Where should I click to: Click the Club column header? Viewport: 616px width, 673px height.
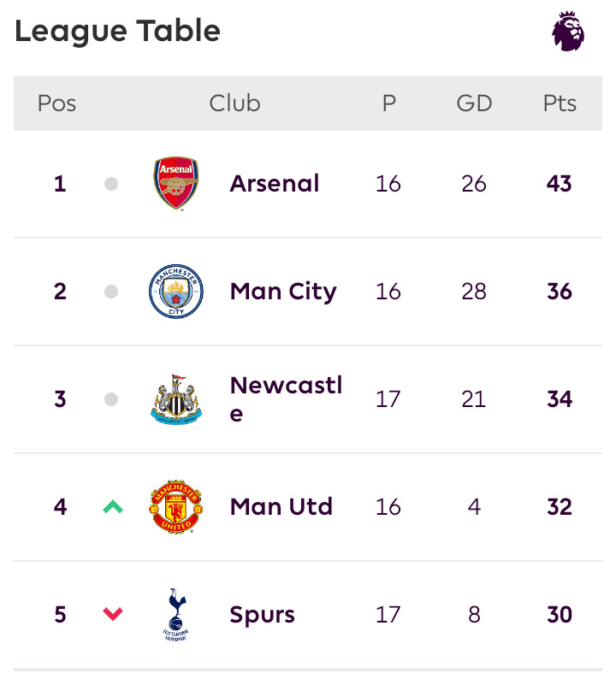234,103
